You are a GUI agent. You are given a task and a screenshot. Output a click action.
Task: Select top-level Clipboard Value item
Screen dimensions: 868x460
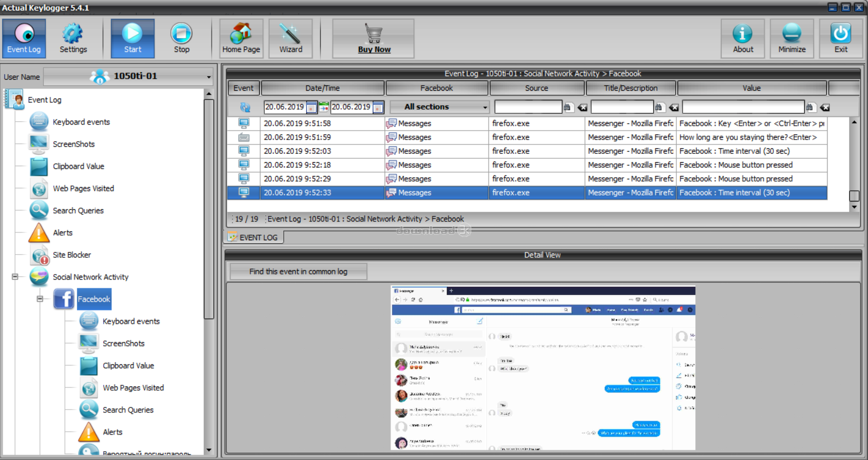(x=78, y=166)
